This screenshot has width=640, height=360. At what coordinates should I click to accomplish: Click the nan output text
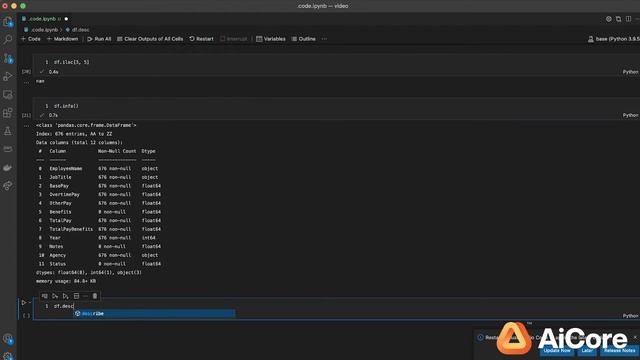pos(40,81)
